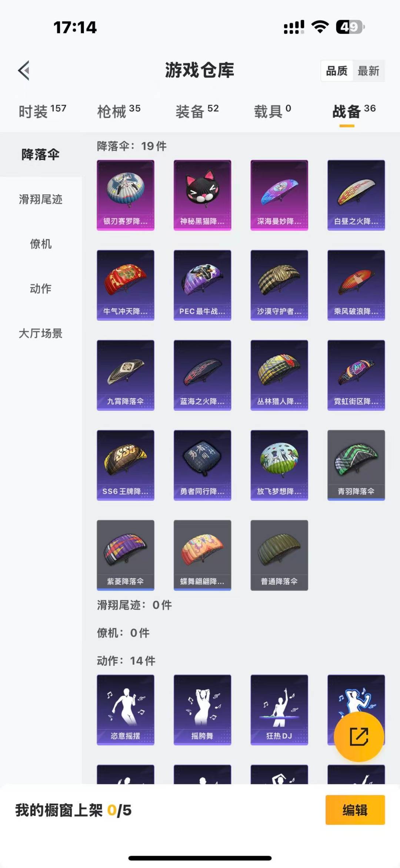Jump to 滑翔尾迹 in the sidebar
The image size is (400, 868).
41,199
